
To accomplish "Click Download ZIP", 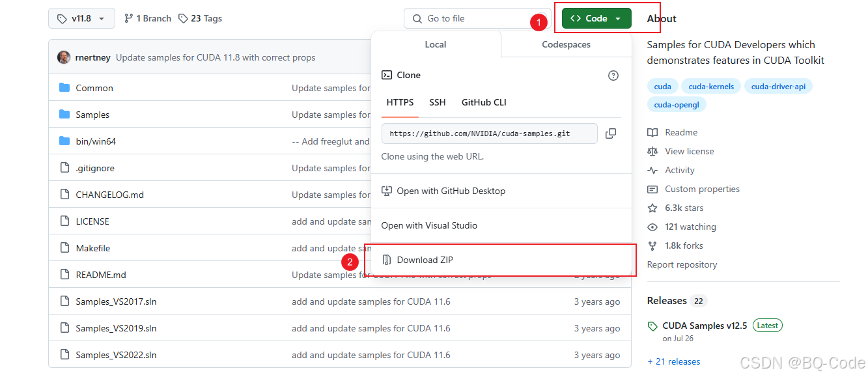I will 501,260.
